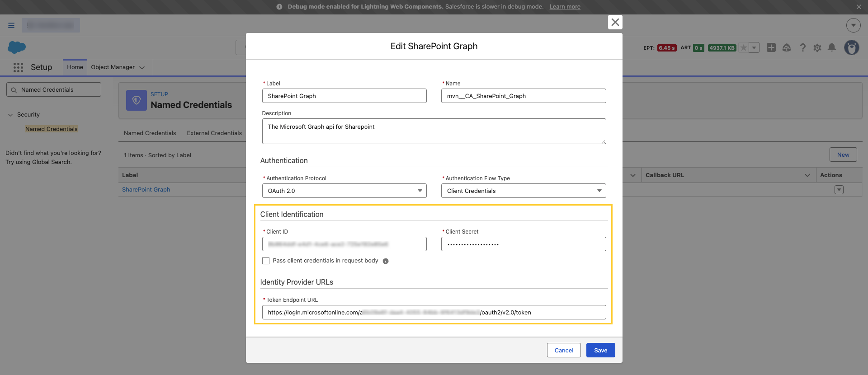Open the Callback URL column menu chevron
The width and height of the screenshot is (868, 375).
pyautogui.click(x=807, y=175)
